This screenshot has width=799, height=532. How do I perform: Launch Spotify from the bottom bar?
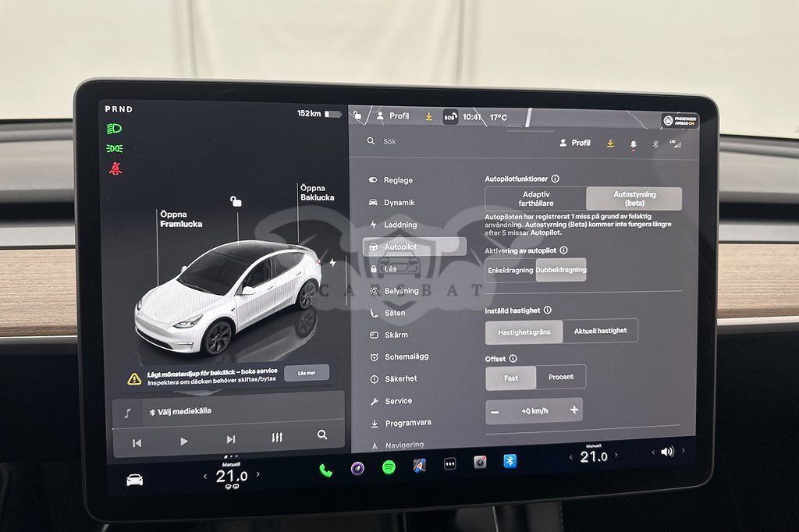(x=388, y=467)
